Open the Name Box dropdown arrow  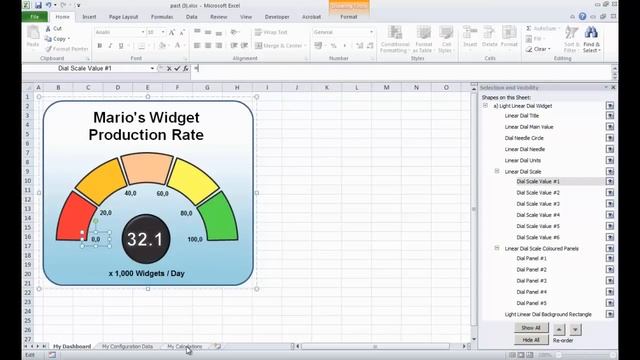coord(152,69)
